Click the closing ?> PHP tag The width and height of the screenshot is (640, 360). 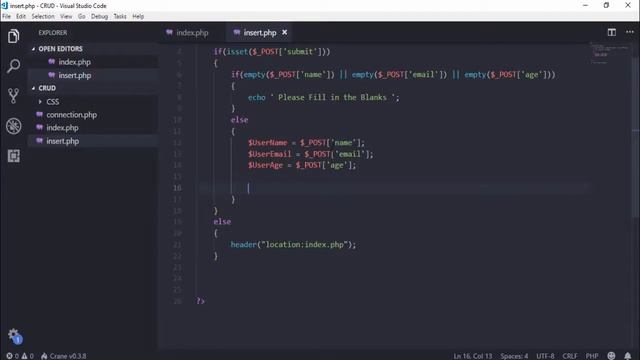pos(200,301)
